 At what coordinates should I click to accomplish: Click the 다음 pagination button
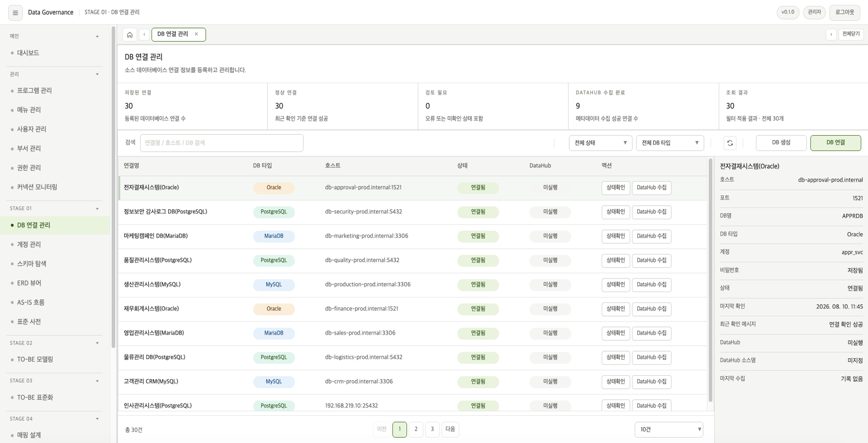click(450, 429)
